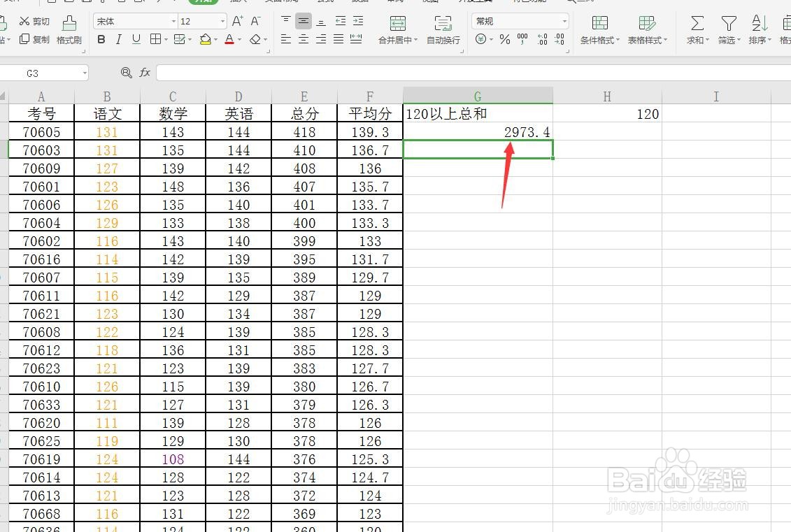Select column G header
The image size is (791, 532).
[478, 96]
